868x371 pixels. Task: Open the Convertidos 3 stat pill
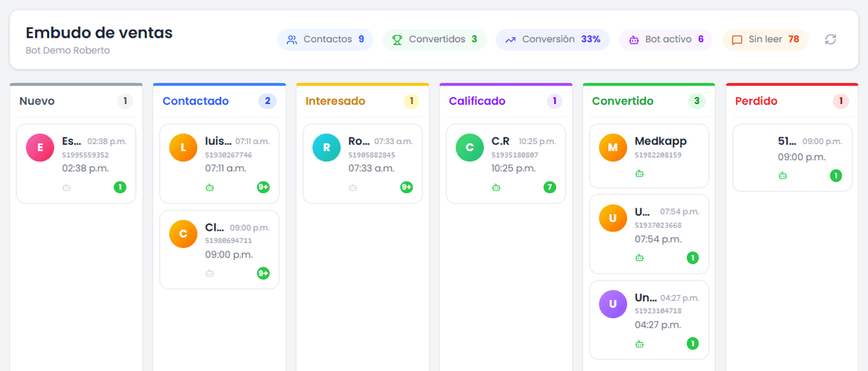tap(435, 40)
